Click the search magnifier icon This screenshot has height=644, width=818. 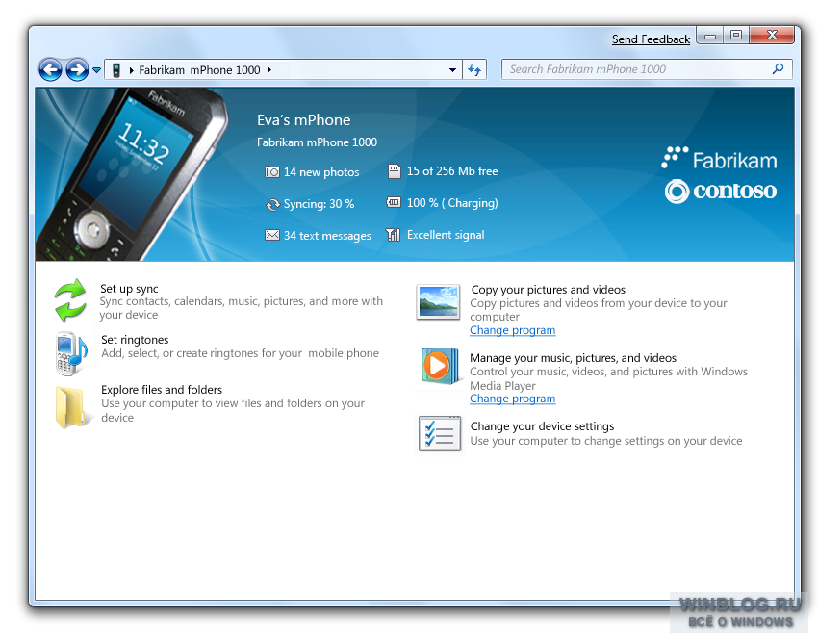click(x=778, y=69)
